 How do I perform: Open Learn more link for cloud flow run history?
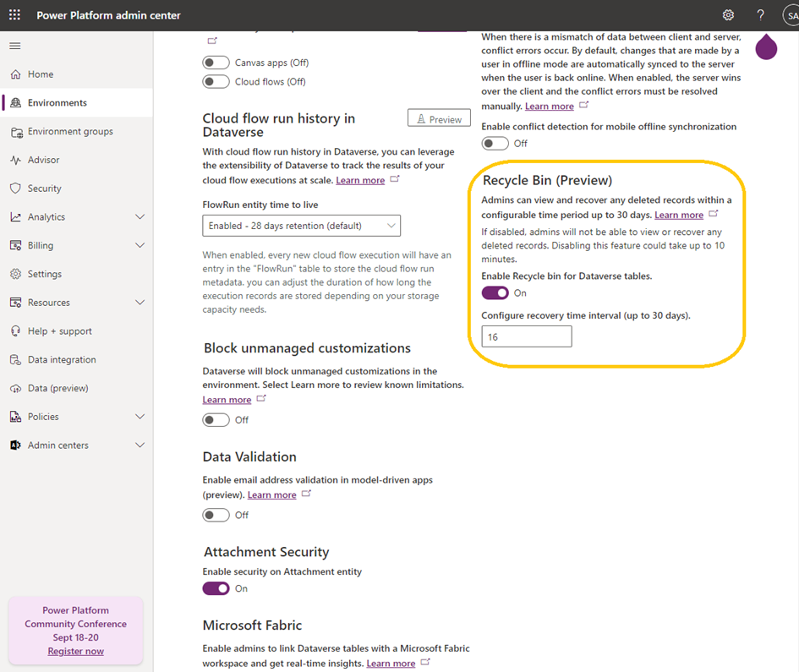click(360, 180)
